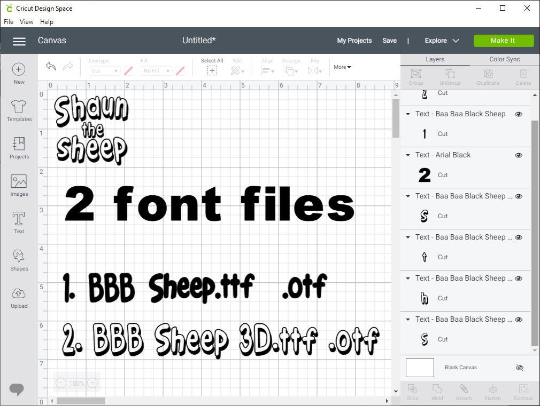540x406 pixels.
Task: Click the Select All icon
Action: coord(212,71)
